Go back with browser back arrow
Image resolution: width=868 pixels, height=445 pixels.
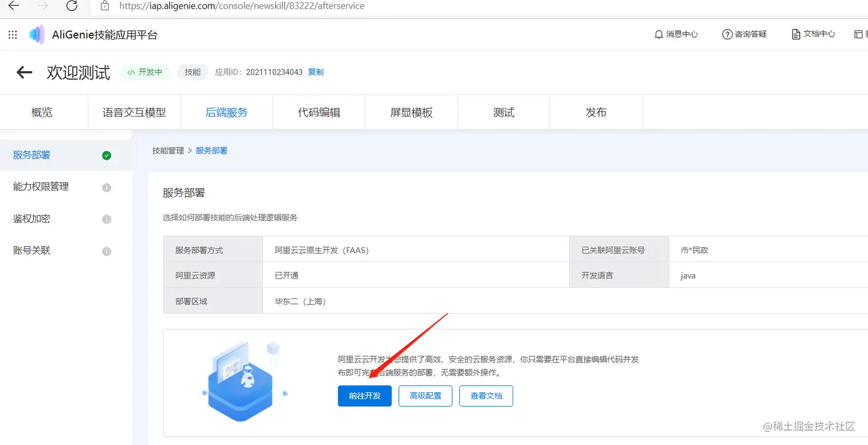pyautogui.click(x=13, y=6)
